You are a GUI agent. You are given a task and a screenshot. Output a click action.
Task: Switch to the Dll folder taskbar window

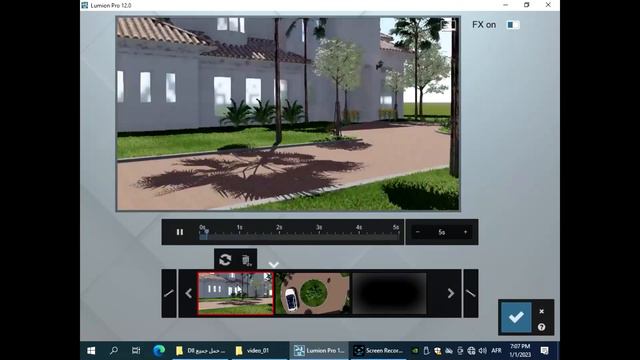pos(202,351)
